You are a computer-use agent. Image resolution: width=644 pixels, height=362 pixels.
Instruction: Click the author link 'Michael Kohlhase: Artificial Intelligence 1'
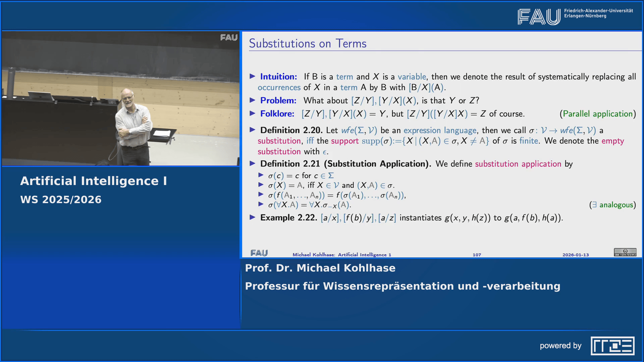click(x=342, y=255)
